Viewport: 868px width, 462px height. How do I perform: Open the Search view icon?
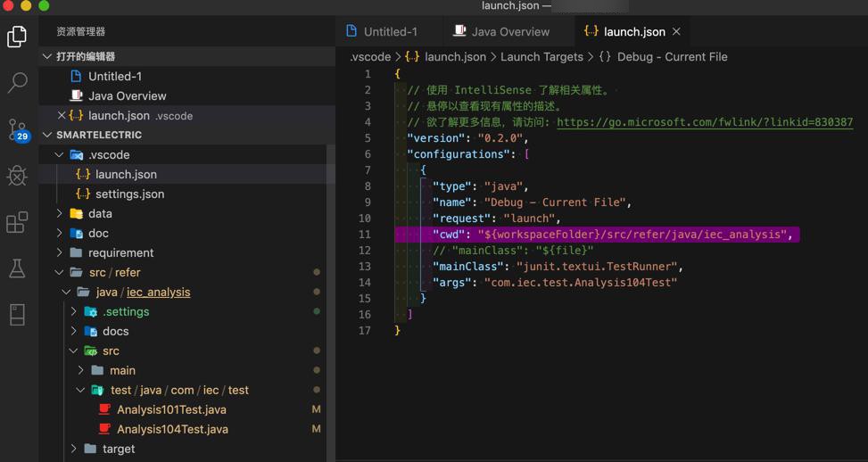tap(17, 82)
